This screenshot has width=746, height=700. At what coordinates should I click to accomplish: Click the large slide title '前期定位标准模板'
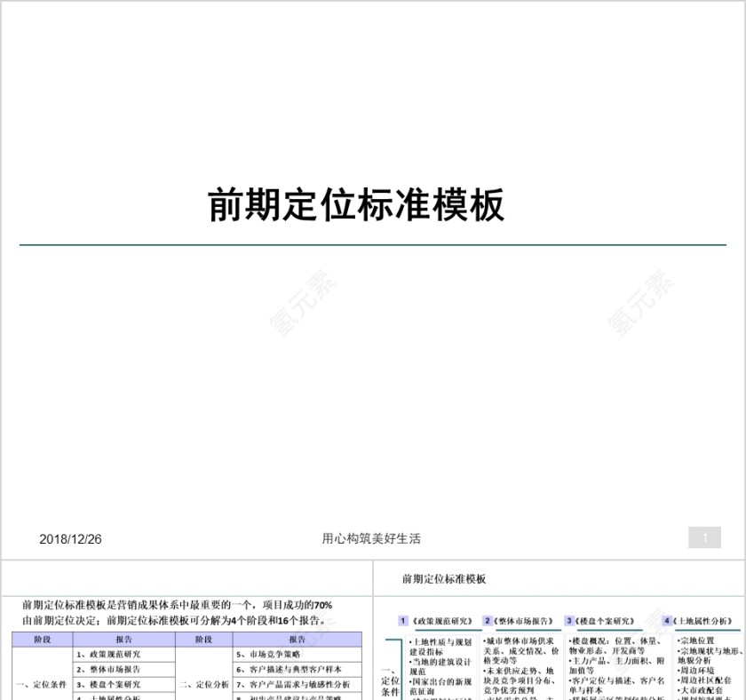356,205
